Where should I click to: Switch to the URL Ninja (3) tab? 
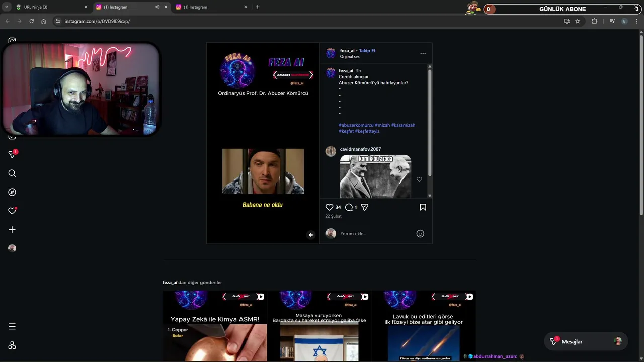[51, 7]
